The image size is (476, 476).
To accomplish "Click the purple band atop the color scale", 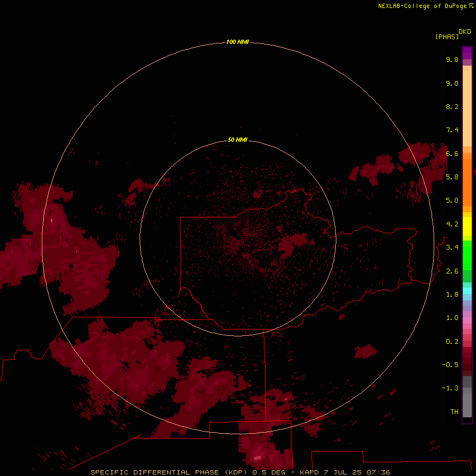I will point(467,53).
